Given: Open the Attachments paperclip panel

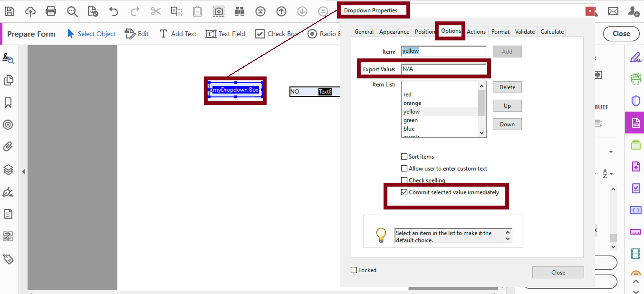Looking at the screenshot, I should pyautogui.click(x=8, y=147).
